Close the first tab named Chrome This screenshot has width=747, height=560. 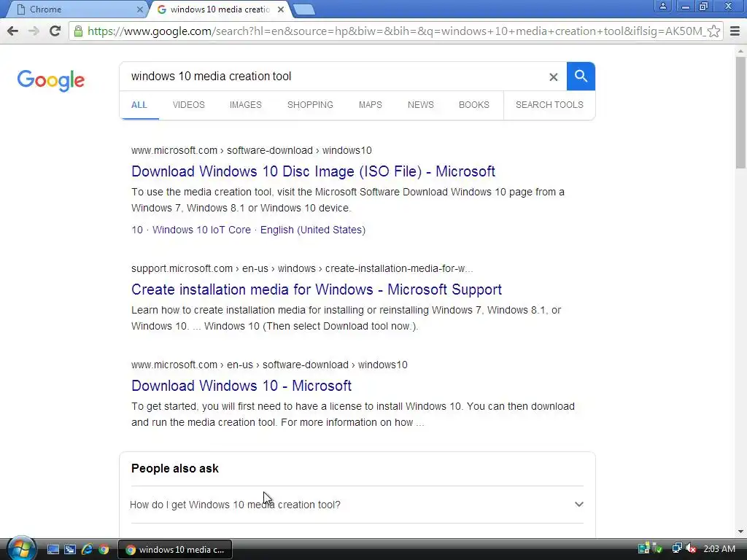139,9
